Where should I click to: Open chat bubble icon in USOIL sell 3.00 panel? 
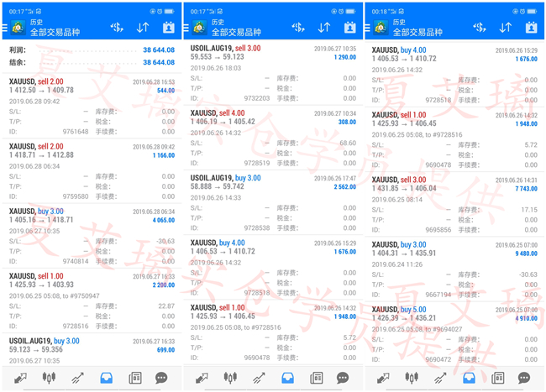point(343,378)
